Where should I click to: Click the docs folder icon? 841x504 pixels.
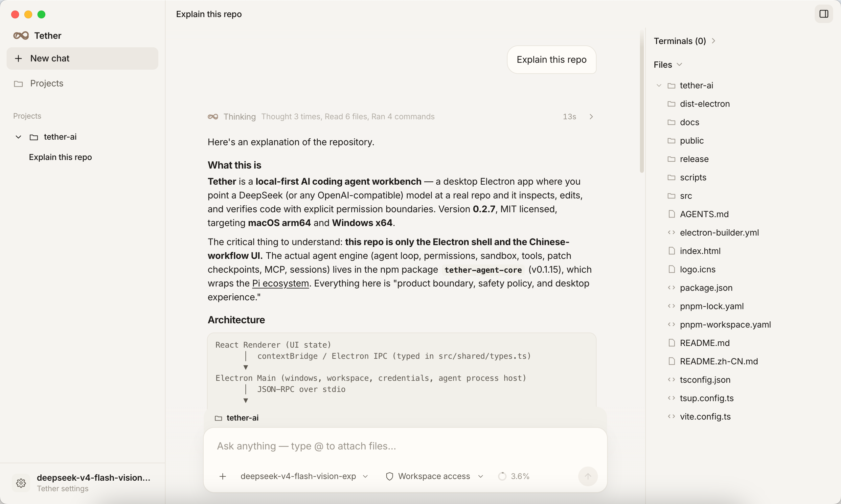click(x=671, y=122)
